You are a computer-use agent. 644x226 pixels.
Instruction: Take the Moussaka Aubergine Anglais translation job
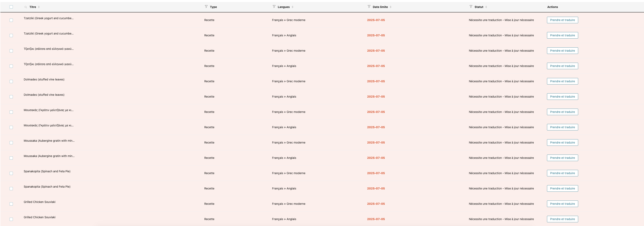point(562,158)
